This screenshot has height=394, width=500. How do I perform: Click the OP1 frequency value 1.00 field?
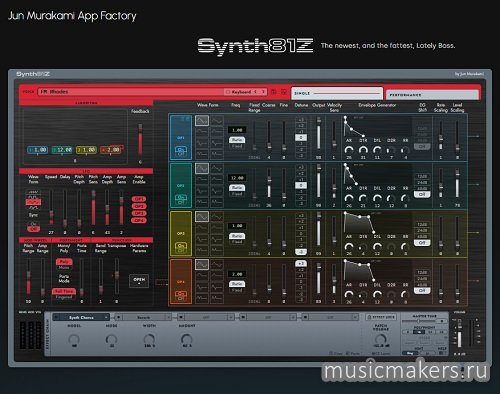click(237, 130)
